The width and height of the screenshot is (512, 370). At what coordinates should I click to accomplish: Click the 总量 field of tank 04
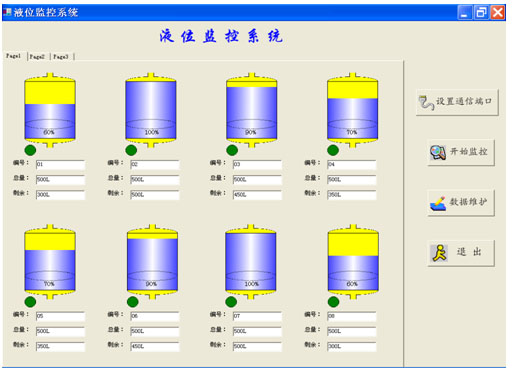(352, 180)
